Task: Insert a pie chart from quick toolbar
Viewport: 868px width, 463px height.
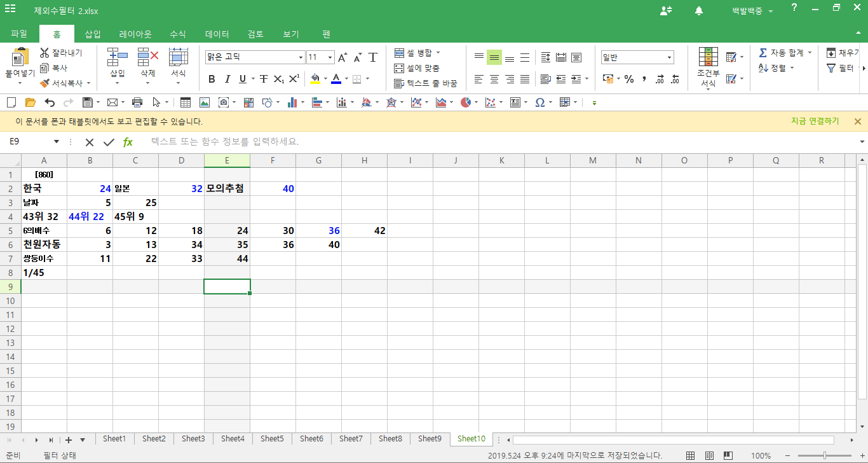Action: pos(466,102)
